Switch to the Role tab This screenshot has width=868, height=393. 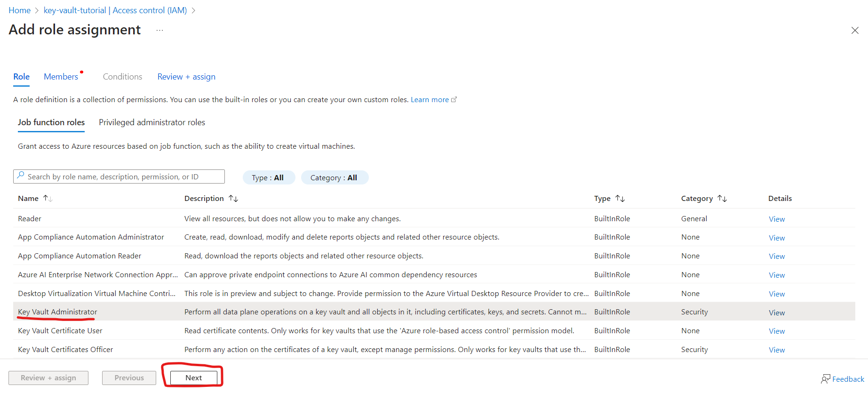tap(22, 77)
